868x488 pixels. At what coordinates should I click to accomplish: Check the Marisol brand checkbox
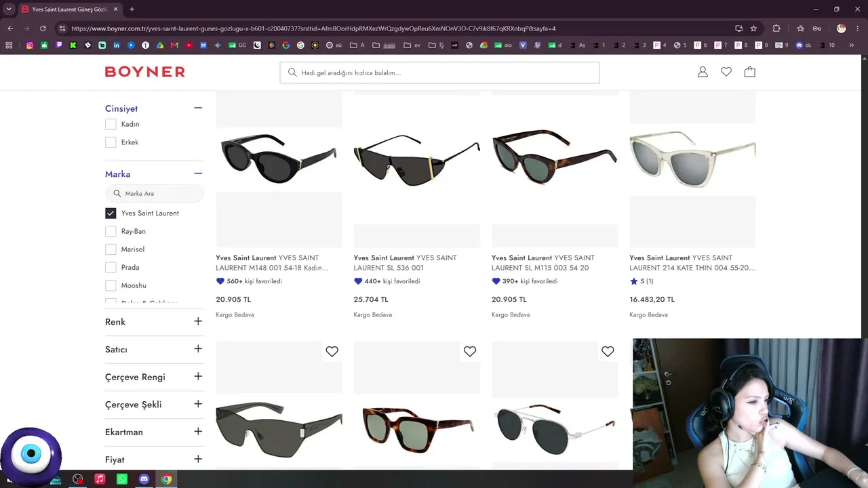pos(111,249)
